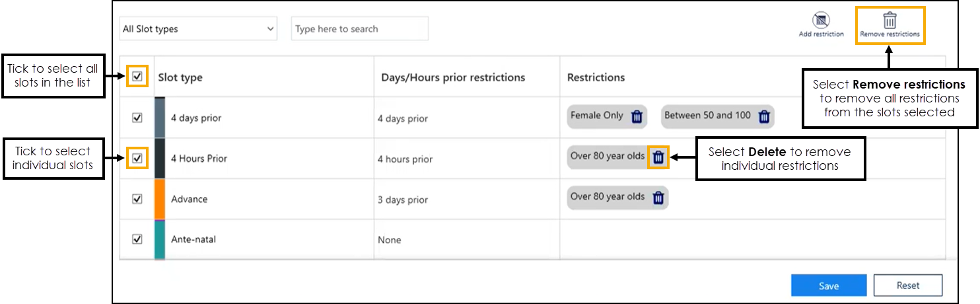Click the Days/Hours prior restrictions column header

click(453, 77)
